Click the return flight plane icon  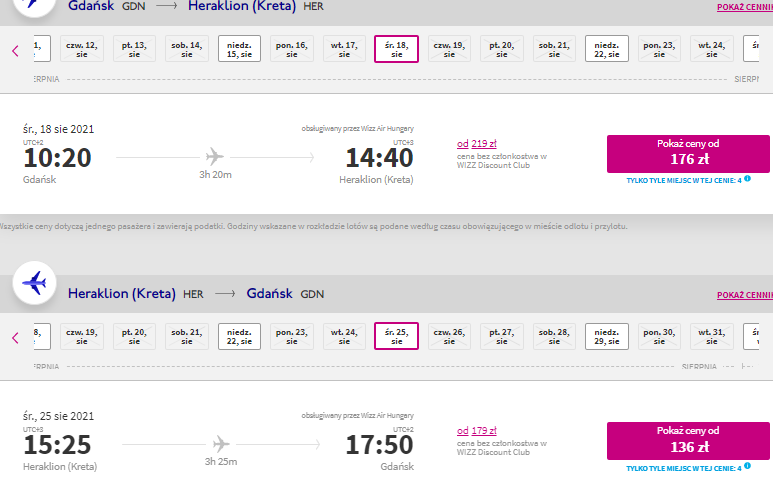point(220,444)
